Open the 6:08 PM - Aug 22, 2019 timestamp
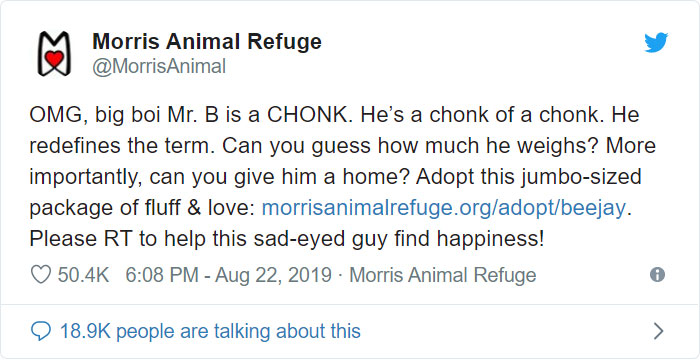This screenshot has width=700, height=360. point(229,275)
